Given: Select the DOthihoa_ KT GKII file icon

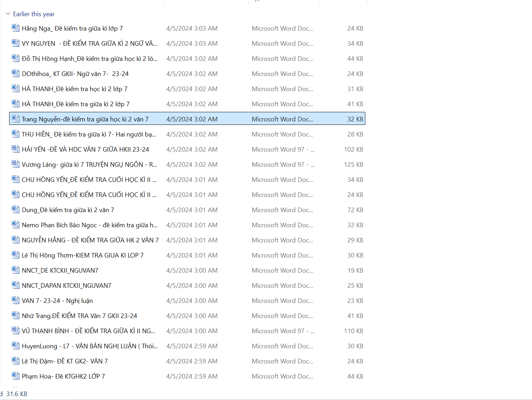Looking at the screenshot, I should (15, 74).
